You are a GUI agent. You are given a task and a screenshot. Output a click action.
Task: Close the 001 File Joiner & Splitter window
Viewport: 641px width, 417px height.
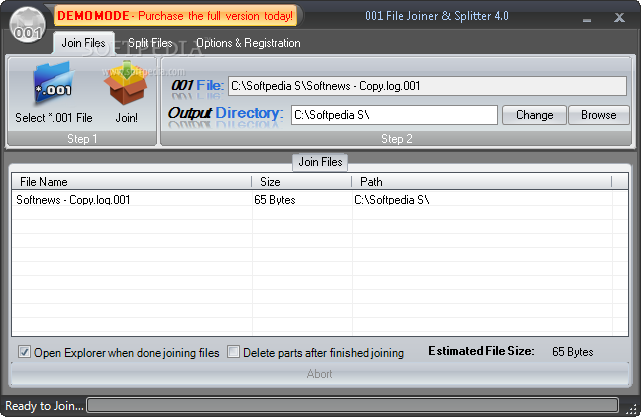click(x=619, y=17)
